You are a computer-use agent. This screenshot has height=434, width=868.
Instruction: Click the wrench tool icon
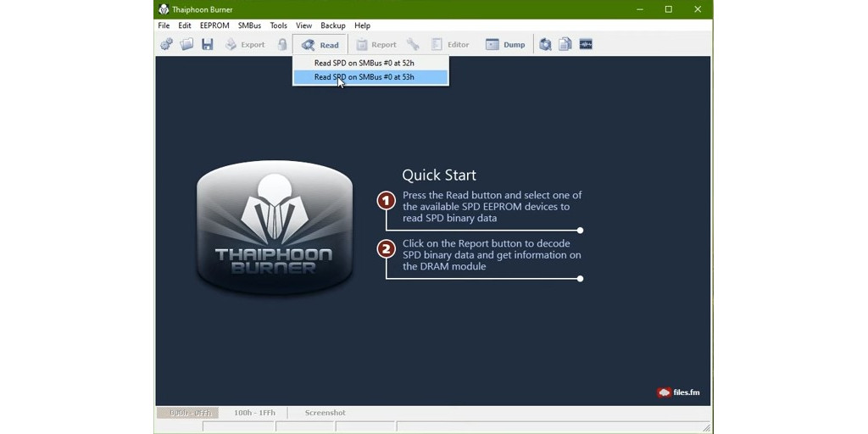point(413,44)
